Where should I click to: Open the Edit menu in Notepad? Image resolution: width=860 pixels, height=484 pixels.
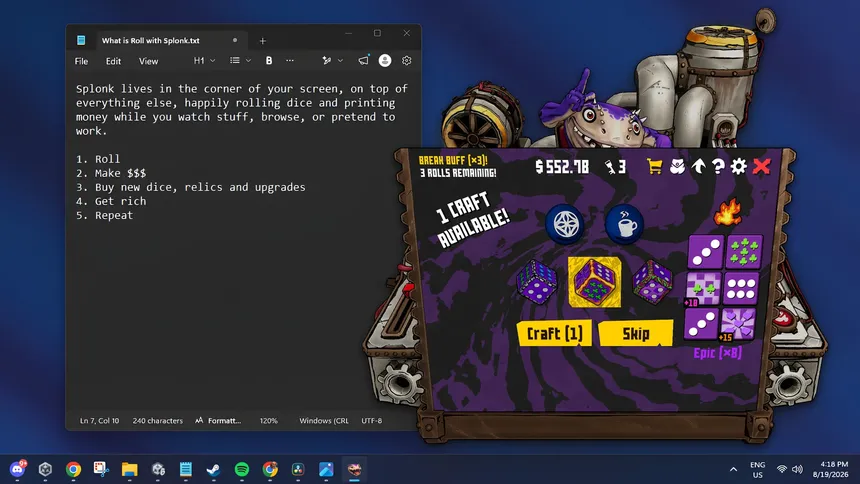pos(113,61)
